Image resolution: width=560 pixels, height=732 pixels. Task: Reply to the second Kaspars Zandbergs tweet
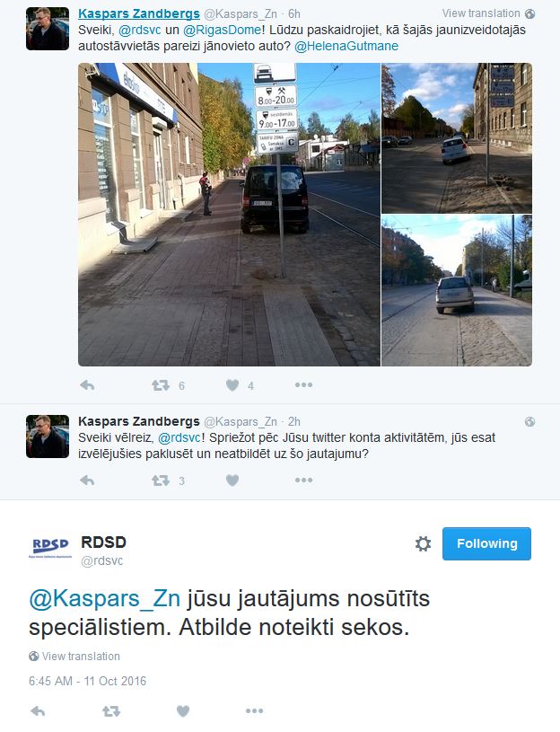(87, 481)
